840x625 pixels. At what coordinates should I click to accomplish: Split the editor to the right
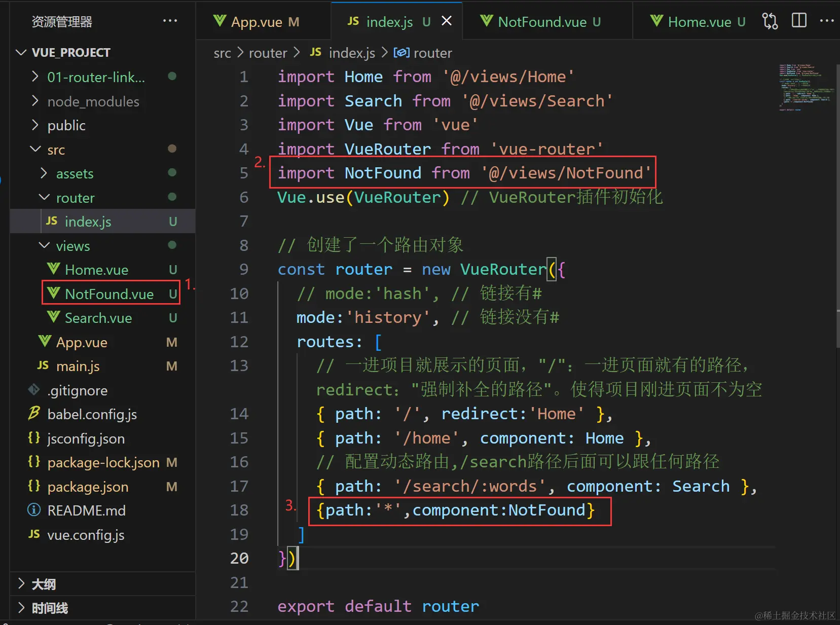pyautogui.click(x=799, y=21)
